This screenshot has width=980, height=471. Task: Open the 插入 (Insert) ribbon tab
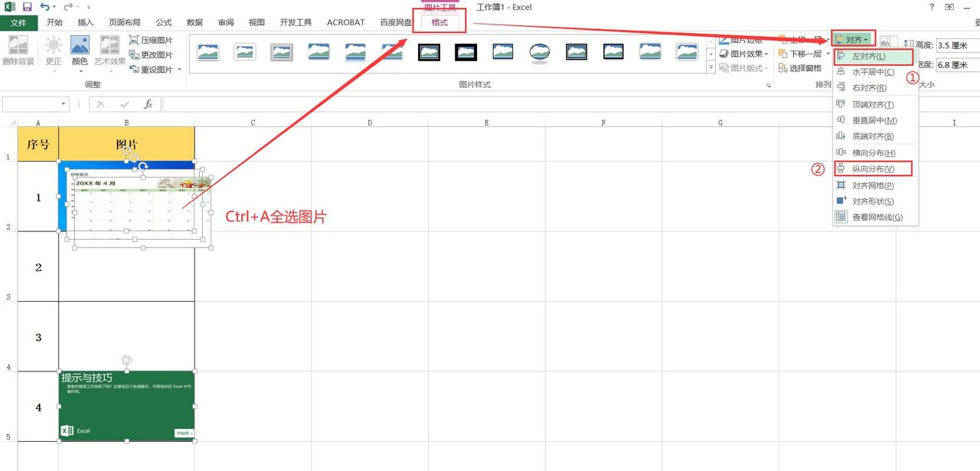coord(85,22)
